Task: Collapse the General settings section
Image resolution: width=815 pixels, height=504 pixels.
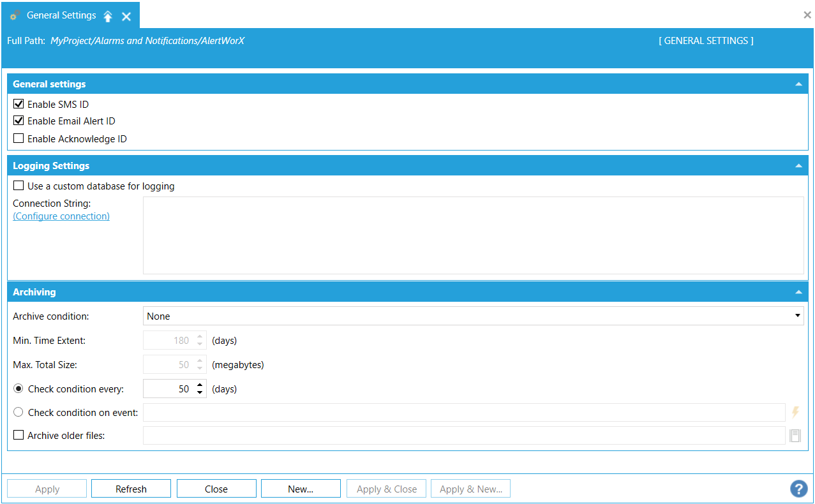Action: [798, 84]
